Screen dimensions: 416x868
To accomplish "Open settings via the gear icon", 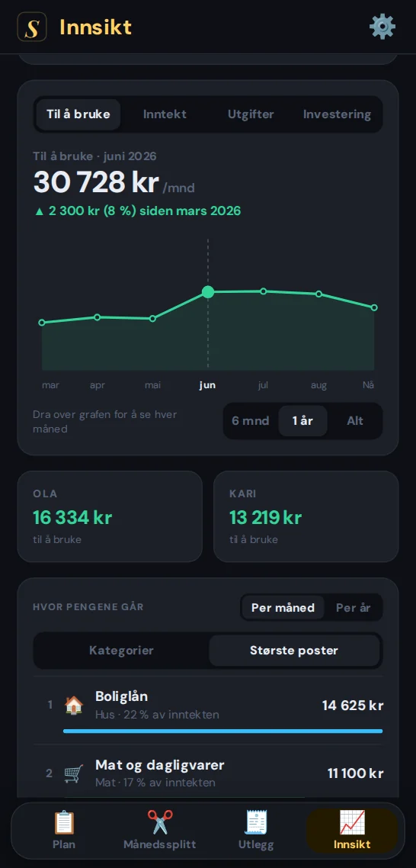I will coord(382,27).
